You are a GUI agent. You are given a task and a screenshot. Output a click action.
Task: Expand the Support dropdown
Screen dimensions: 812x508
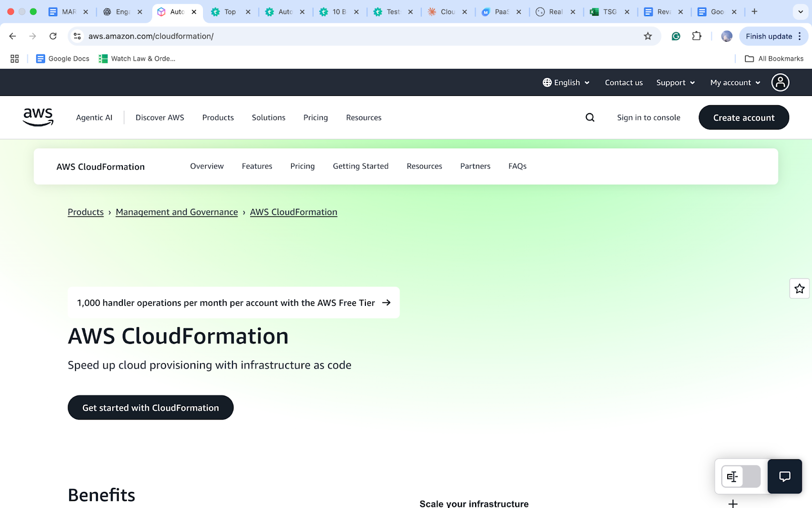coord(675,82)
